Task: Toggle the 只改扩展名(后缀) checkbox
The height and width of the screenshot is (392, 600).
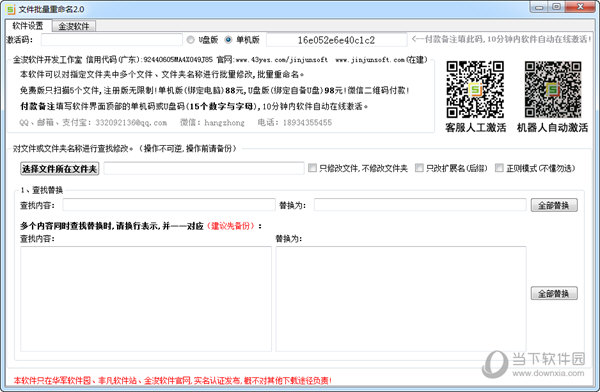Action: click(419, 168)
